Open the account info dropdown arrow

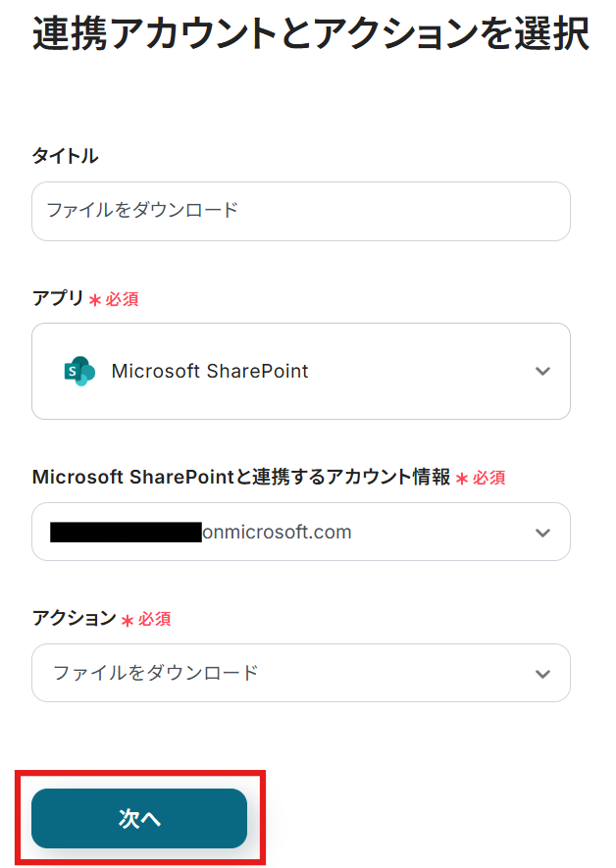542,533
